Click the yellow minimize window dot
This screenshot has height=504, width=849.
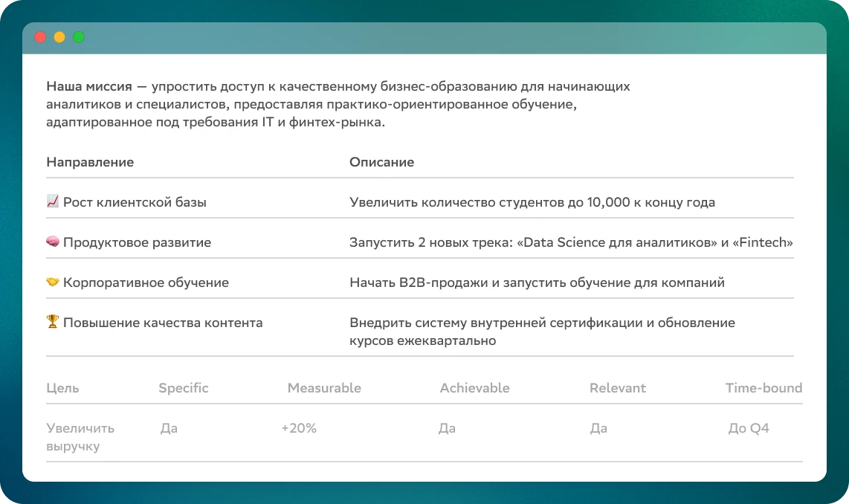(59, 37)
